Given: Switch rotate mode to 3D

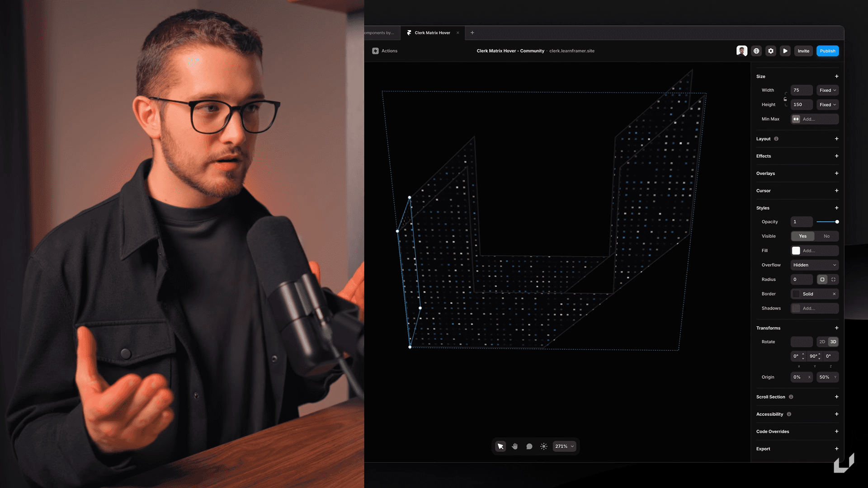Looking at the screenshot, I should (x=833, y=342).
